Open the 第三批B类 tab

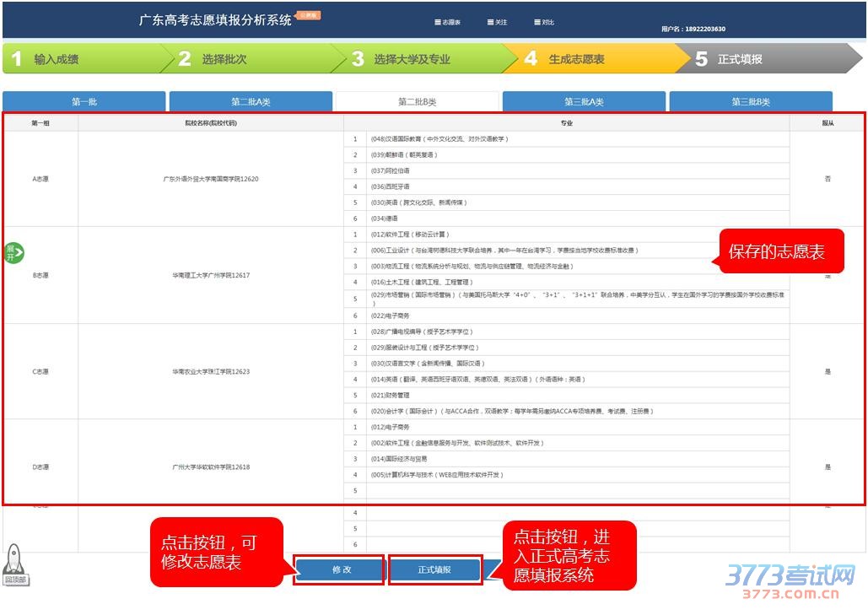click(750, 102)
